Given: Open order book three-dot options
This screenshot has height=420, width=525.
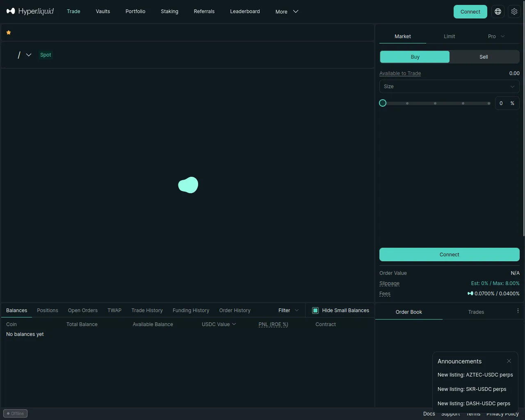Looking at the screenshot, I should pyautogui.click(x=518, y=311).
